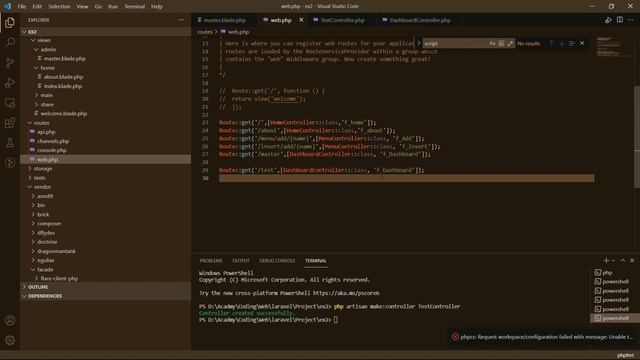Open the Selection menu

point(59,7)
